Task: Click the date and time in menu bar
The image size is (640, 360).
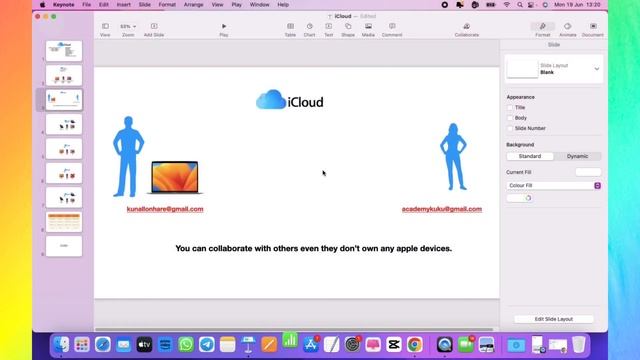Action: tap(577, 5)
